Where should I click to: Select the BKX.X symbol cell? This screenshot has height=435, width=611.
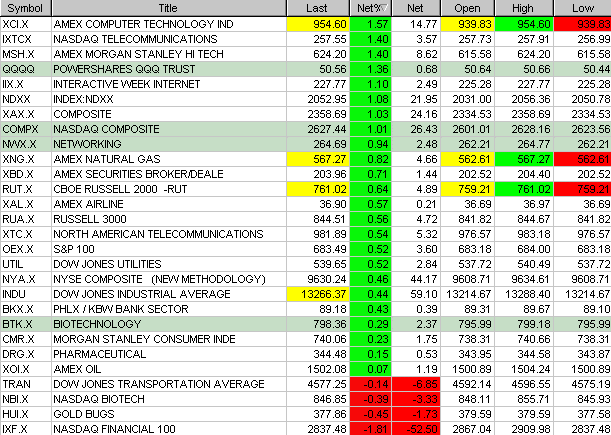point(26,309)
